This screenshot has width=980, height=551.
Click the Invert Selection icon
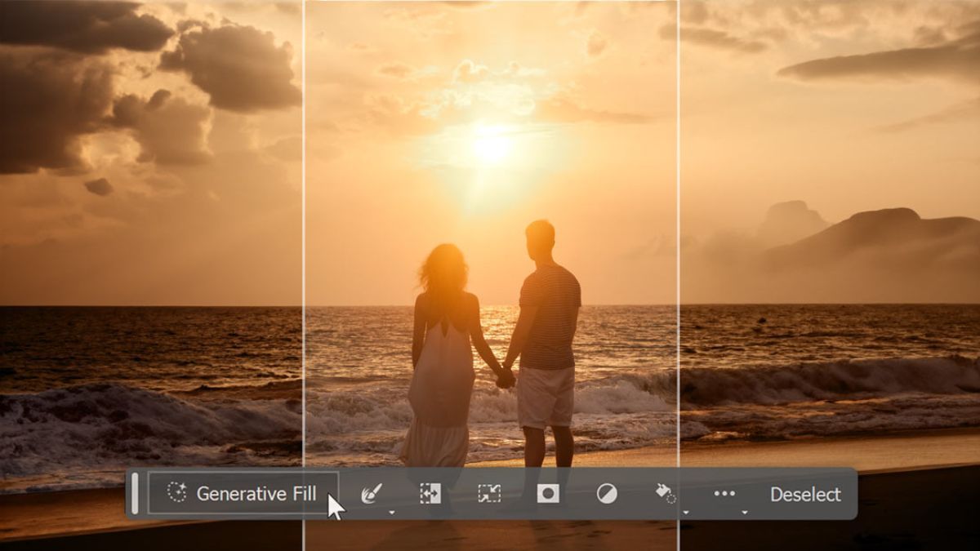point(430,493)
